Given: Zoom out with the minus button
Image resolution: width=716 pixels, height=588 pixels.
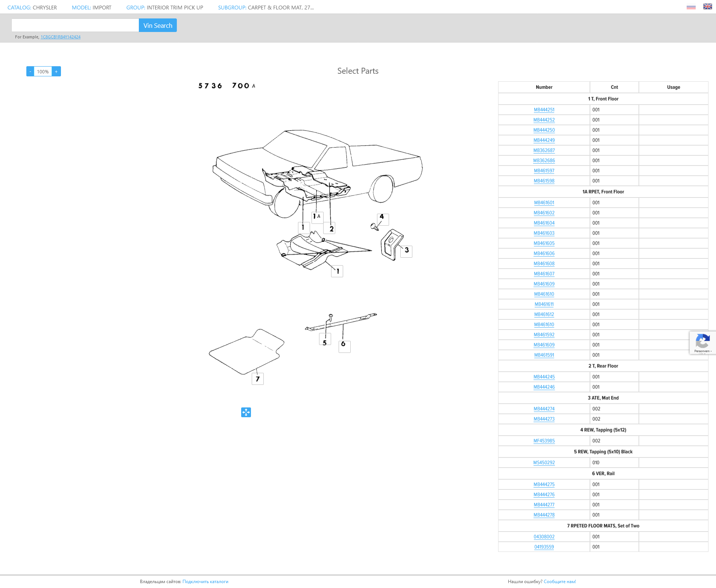Looking at the screenshot, I should point(30,71).
